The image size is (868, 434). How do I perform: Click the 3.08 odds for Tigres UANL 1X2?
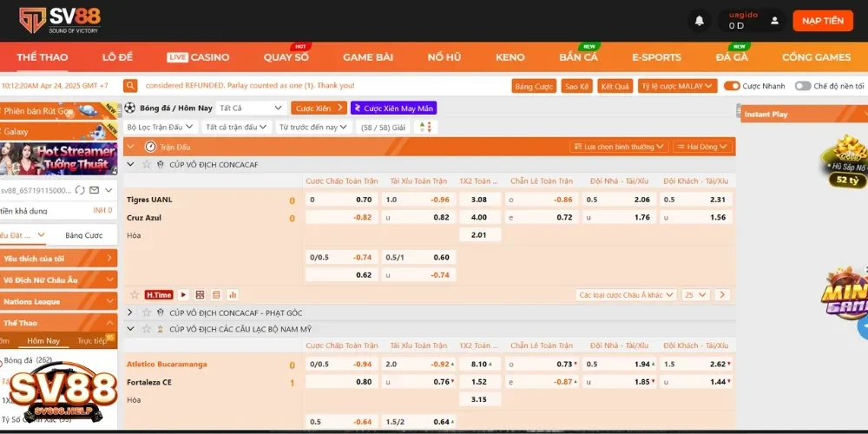click(x=478, y=200)
